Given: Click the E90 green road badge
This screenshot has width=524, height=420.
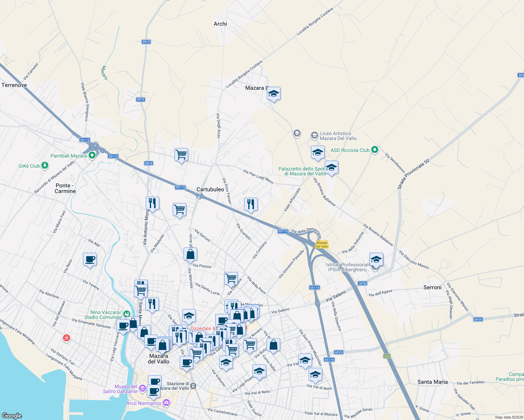Looking at the screenshot, I should pyautogui.click(x=387, y=356).
